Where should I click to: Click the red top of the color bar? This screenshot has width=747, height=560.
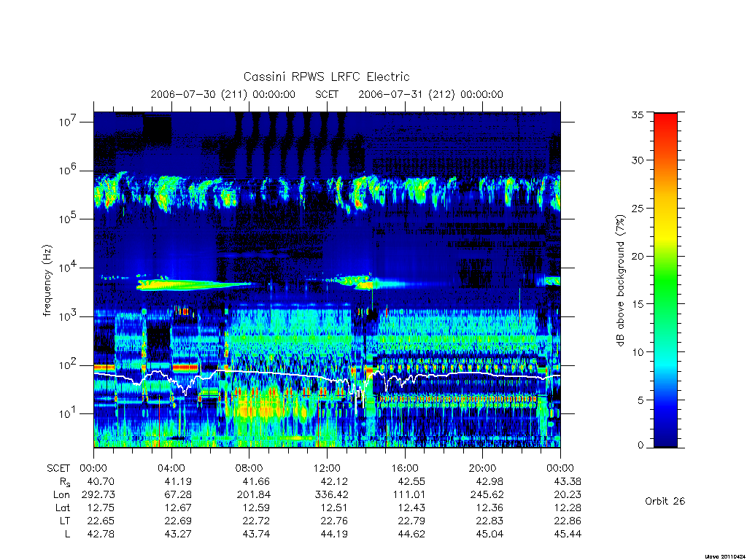tap(665, 124)
